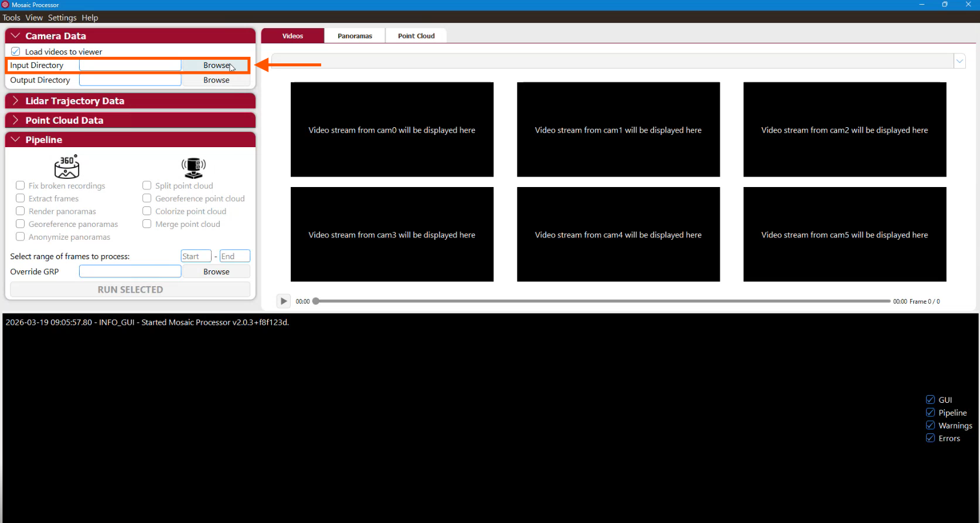Image resolution: width=980 pixels, height=523 pixels.
Task: Toggle the Warnings log filter checkbox
Action: pos(930,425)
